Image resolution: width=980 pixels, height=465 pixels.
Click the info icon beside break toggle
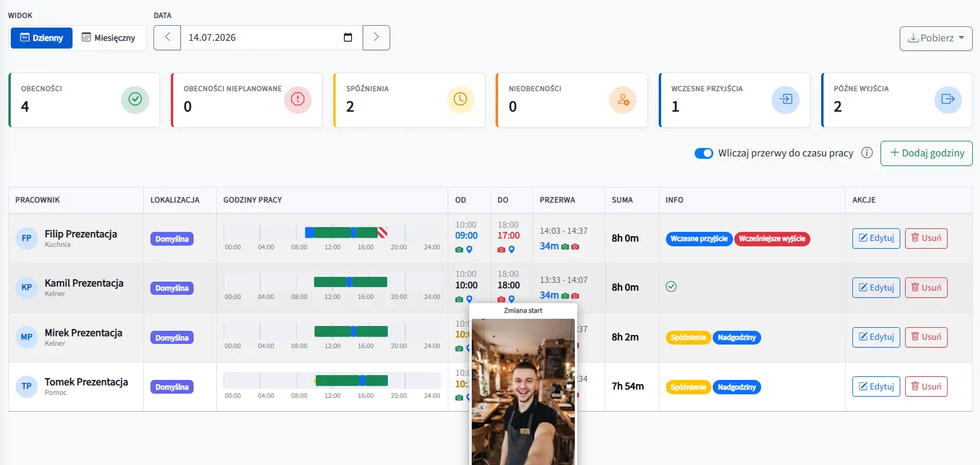pyautogui.click(x=867, y=153)
